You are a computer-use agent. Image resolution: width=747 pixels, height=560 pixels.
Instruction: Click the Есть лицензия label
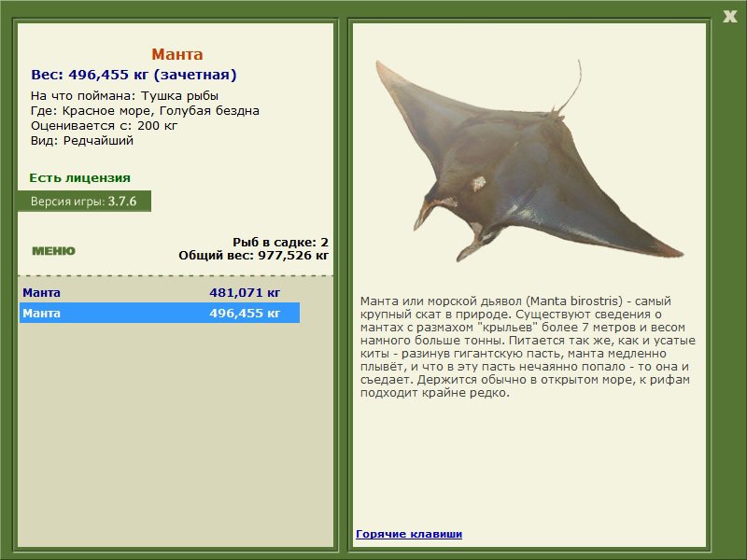(79, 177)
